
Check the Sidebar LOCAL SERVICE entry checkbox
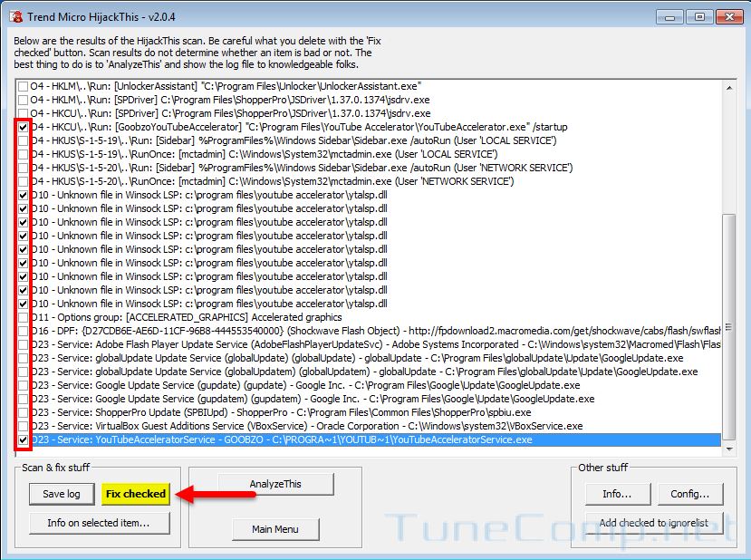[x=23, y=140]
